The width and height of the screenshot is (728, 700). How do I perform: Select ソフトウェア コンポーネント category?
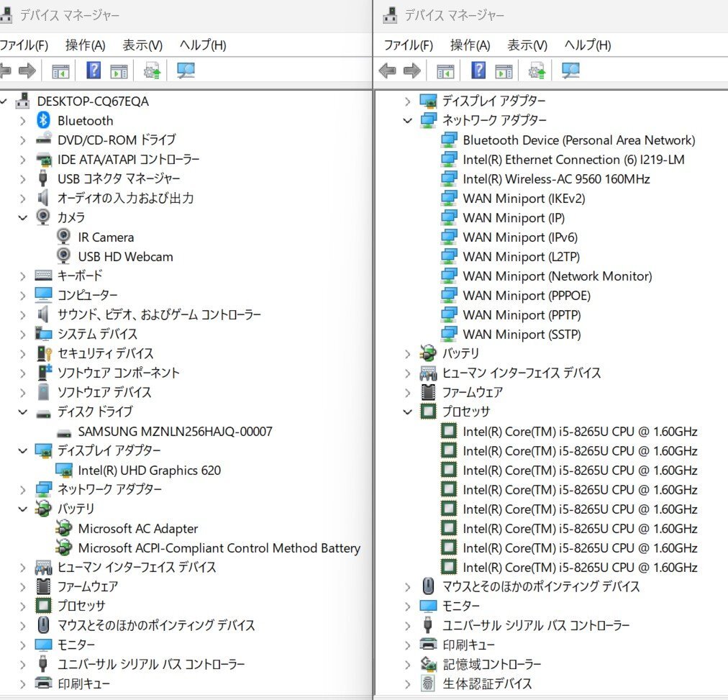118,373
